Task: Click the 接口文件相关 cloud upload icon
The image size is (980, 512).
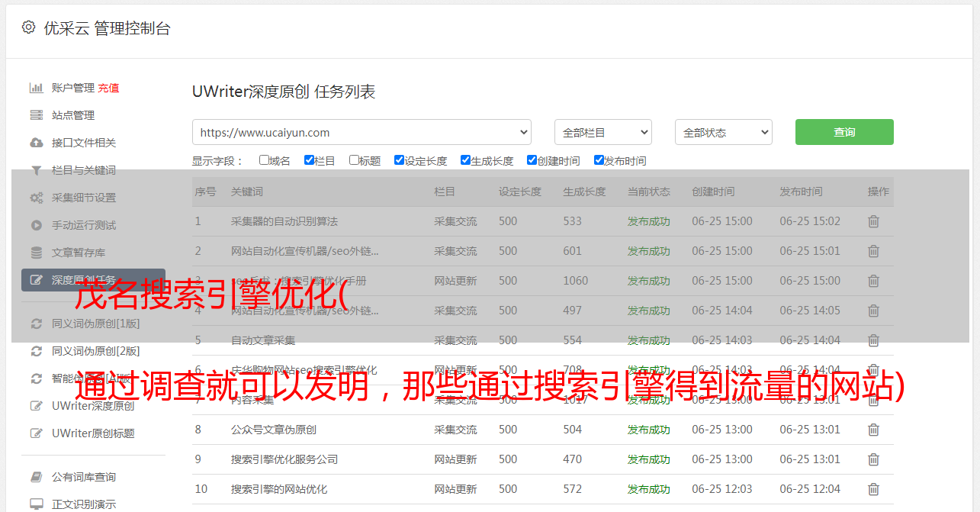Action: point(36,143)
